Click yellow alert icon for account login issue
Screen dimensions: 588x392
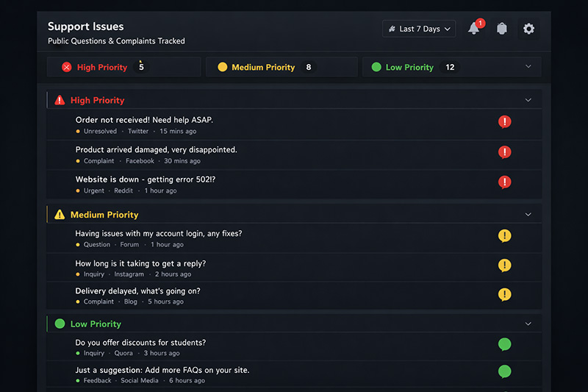click(504, 236)
